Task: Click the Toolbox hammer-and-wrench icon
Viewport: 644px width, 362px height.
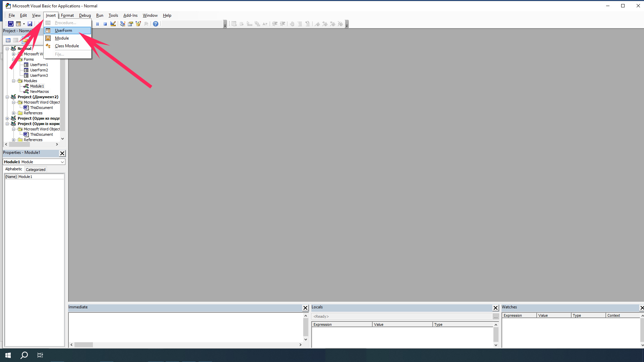Action: click(146, 24)
